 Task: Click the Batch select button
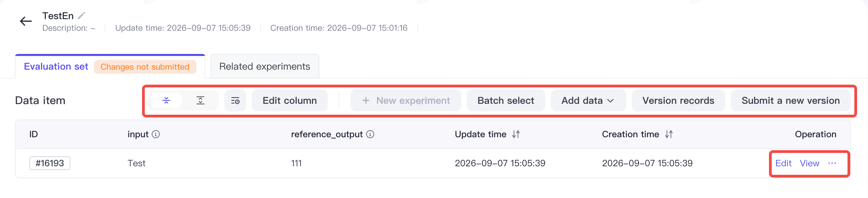coord(506,100)
